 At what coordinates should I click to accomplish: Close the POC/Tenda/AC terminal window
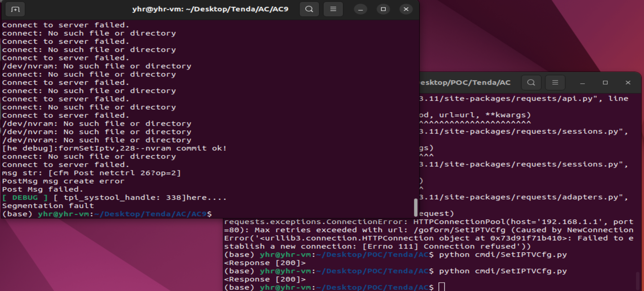pos(628,83)
